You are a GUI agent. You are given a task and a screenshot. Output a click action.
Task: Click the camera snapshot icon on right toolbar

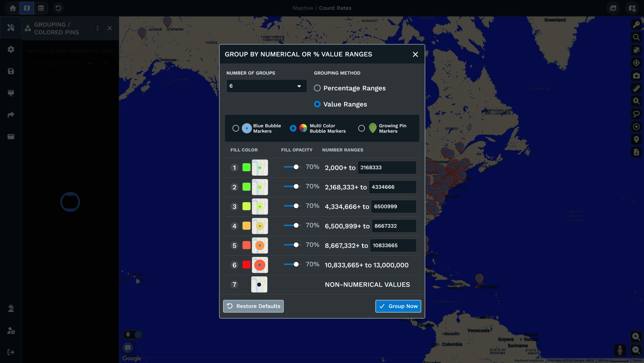click(636, 76)
